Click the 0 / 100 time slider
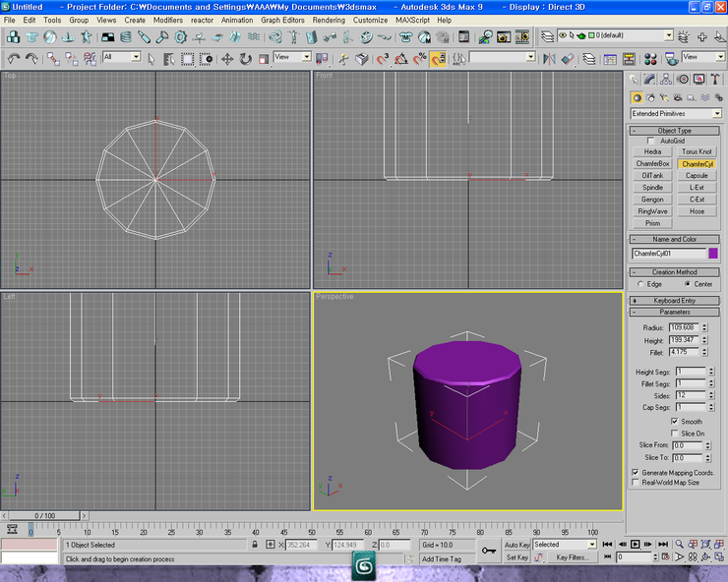 coord(45,515)
